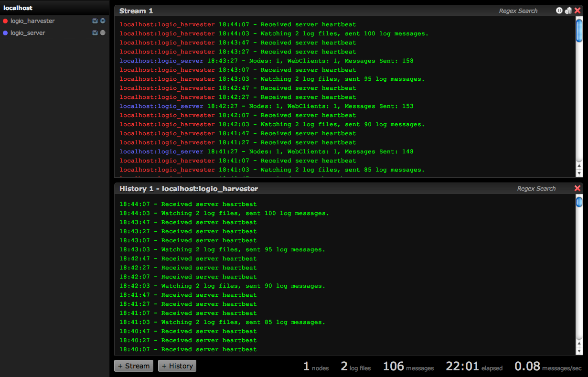The width and height of the screenshot is (588, 377).
Task: Select the logio_harvester history radio button
Action: click(x=103, y=21)
